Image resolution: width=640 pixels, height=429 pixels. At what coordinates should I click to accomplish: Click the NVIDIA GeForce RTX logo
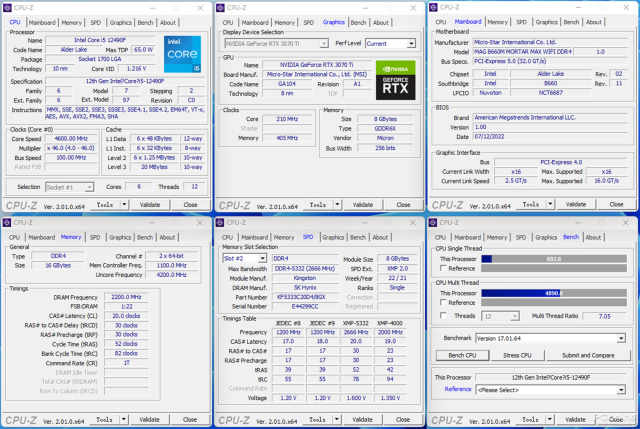[396, 80]
